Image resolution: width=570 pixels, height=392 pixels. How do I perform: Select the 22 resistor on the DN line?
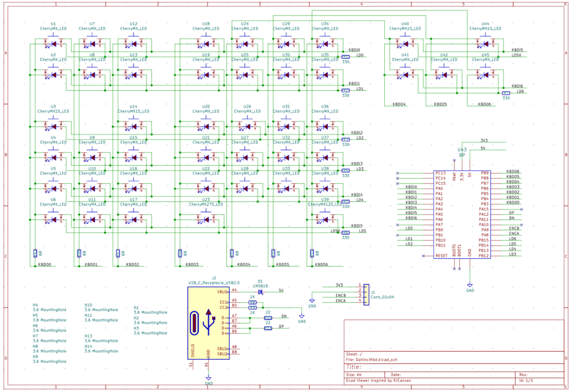pos(268,318)
